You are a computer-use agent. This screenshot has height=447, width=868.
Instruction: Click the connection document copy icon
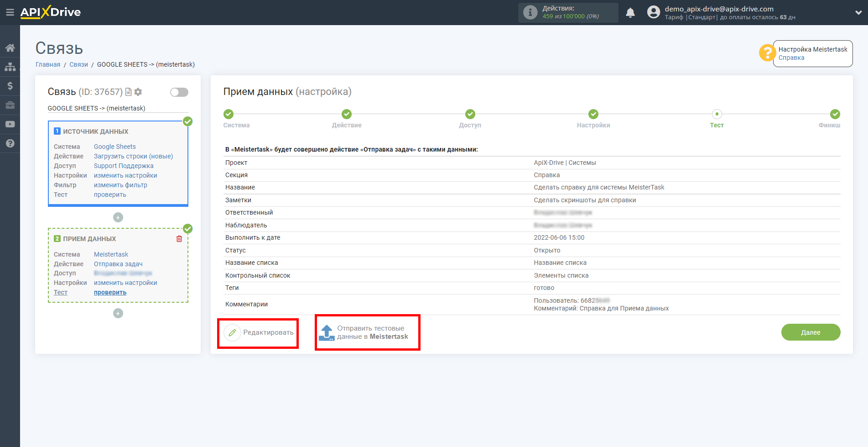pyautogui.click(x=129, y=92)
